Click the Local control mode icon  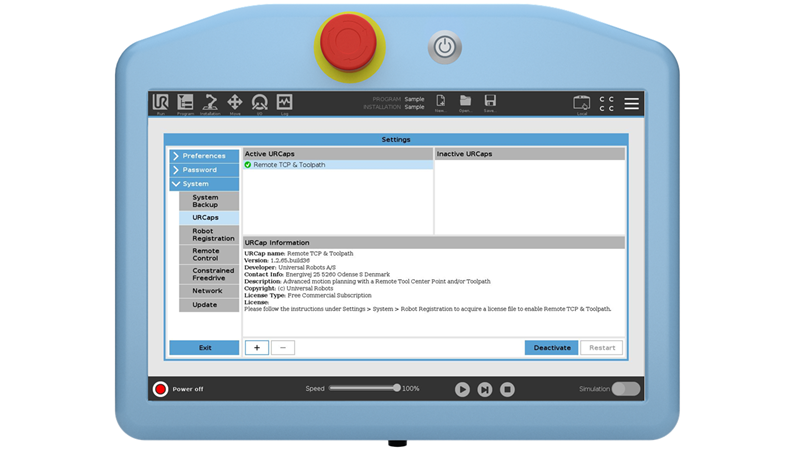point(582,104)
